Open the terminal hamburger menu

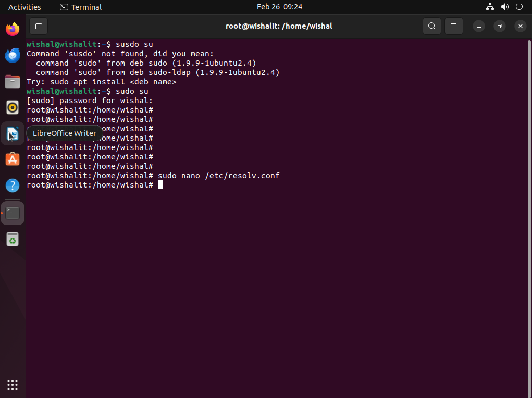click(454, 26)
